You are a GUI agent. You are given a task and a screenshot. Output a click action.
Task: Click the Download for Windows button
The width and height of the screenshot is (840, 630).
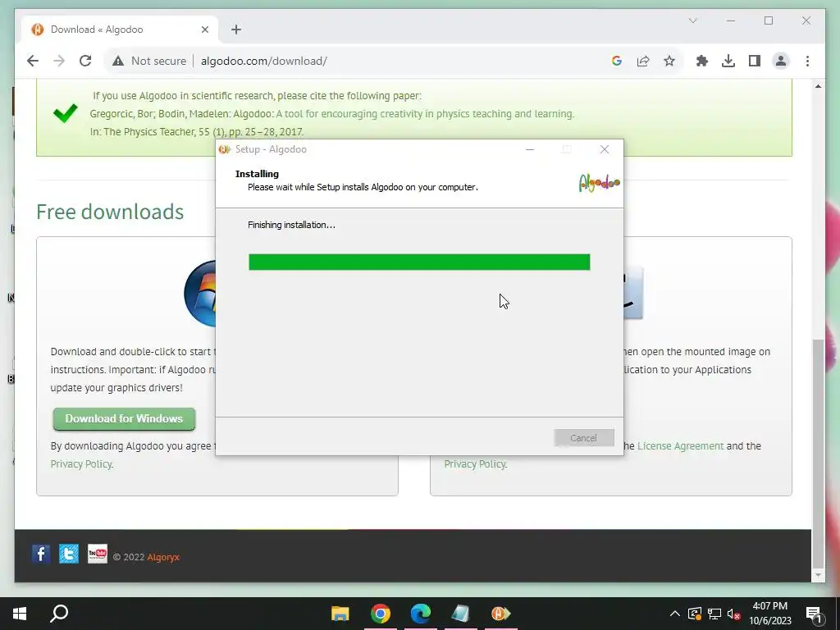pyautogui.click(x=125, y=418)
